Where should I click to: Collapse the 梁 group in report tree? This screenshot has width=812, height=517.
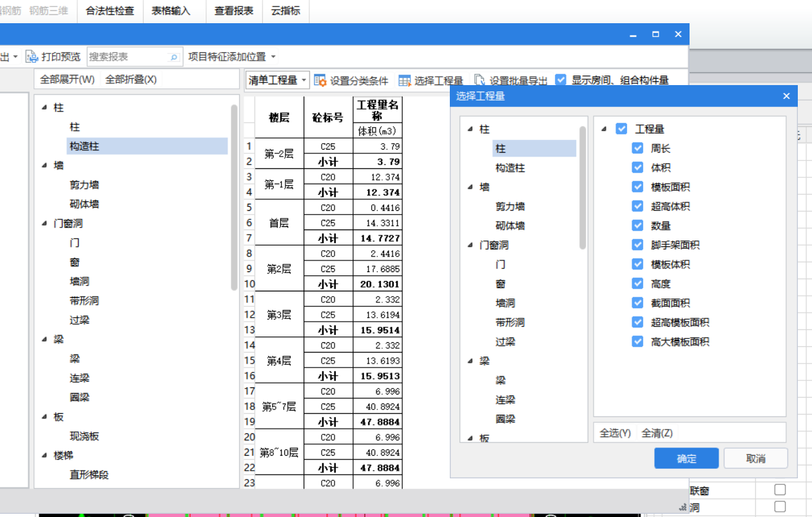coord(44,340)
